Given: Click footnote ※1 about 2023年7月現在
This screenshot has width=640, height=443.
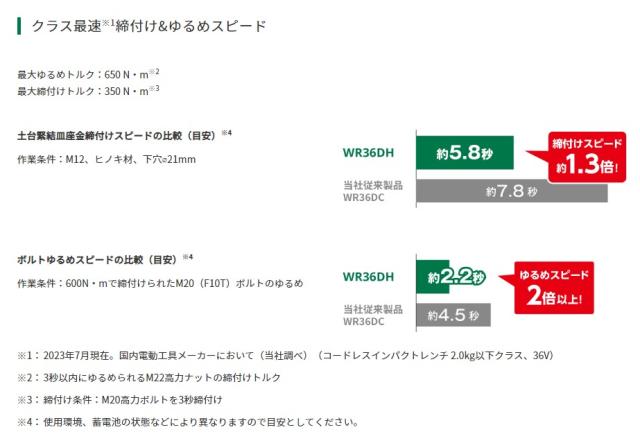Looking at the screenshot, I should click(285, 355).
